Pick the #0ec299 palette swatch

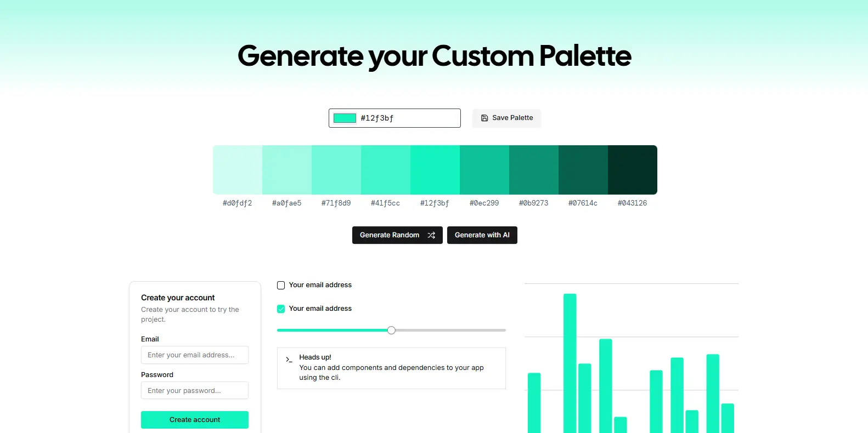click(x=484, y=170)
